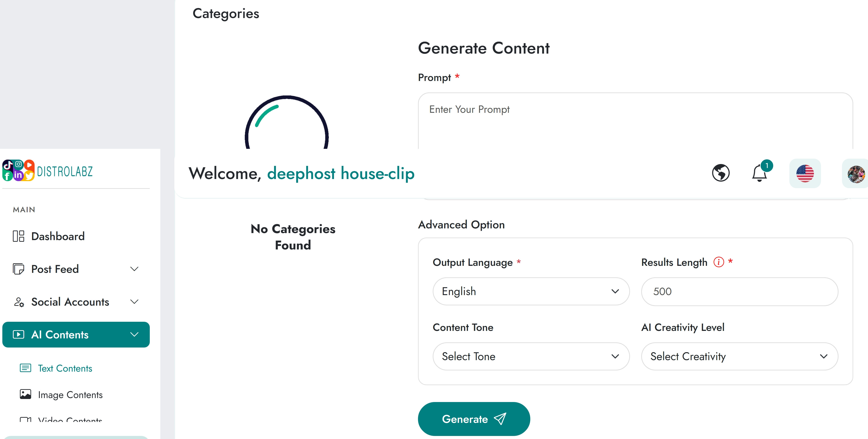Viewport: 868px width, 439px height.
Task: Expand the Post Feed menu
Action: (x=134, y=269)
